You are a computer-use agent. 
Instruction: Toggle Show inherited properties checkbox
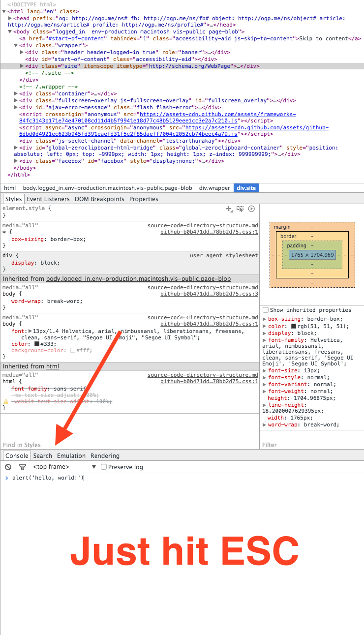tap(266, 310)
